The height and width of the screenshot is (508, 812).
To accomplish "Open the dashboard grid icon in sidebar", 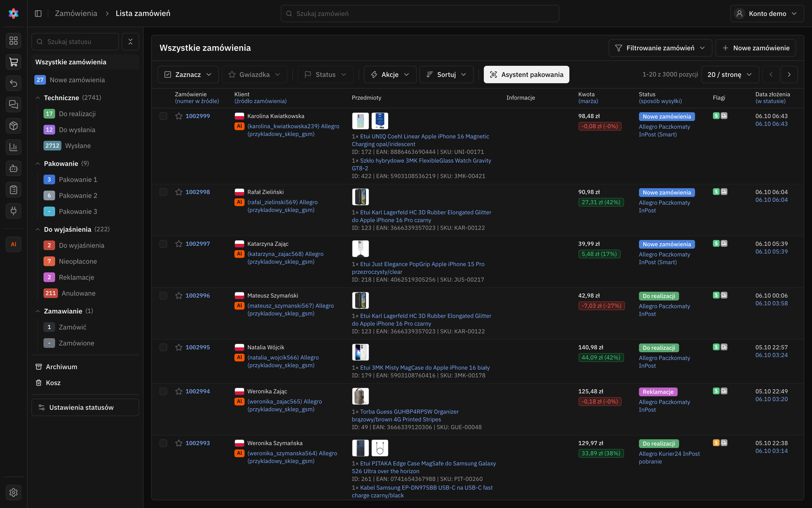I will 14,41.
